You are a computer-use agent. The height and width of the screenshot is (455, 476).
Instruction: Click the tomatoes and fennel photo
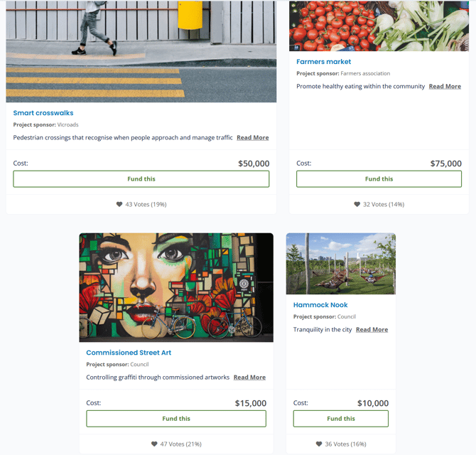tap(379, 26)
